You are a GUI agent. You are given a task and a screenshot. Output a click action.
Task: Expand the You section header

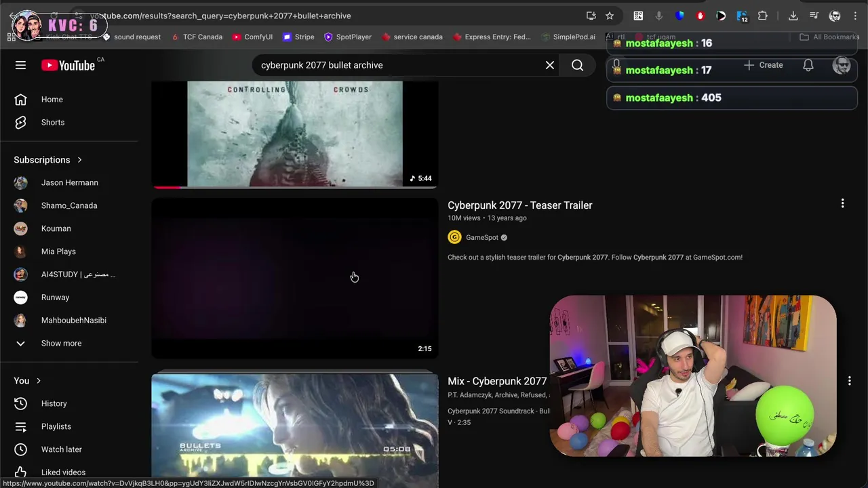pyautogui.click(x=28, y=381)
